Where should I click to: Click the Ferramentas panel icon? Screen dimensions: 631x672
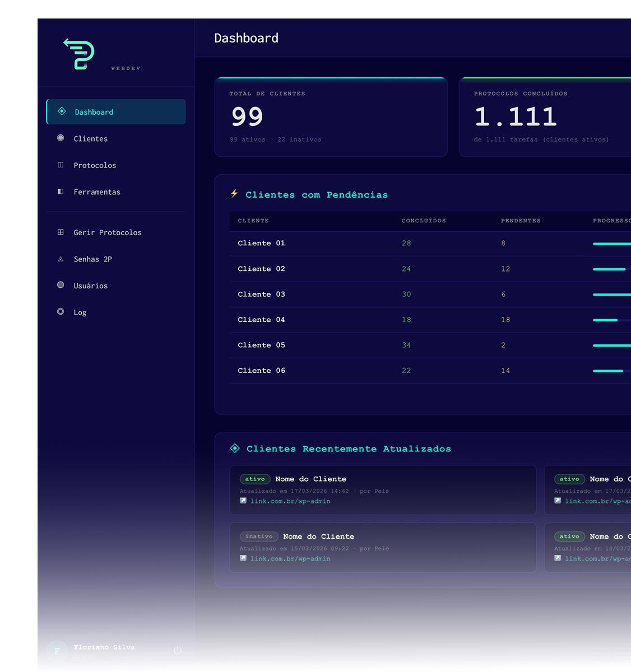(61, 192)
